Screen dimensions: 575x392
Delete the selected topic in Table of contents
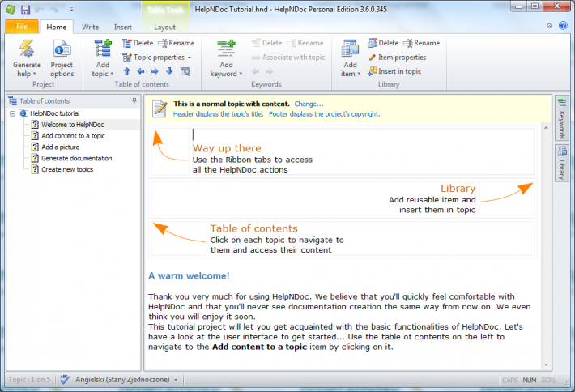click(x=138, y=43)
